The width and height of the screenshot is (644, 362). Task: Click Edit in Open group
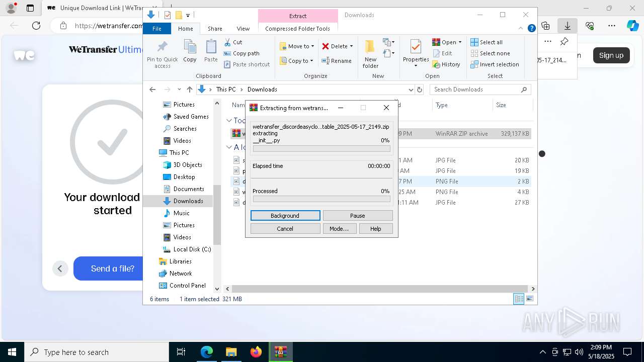(x=442, y=53)
